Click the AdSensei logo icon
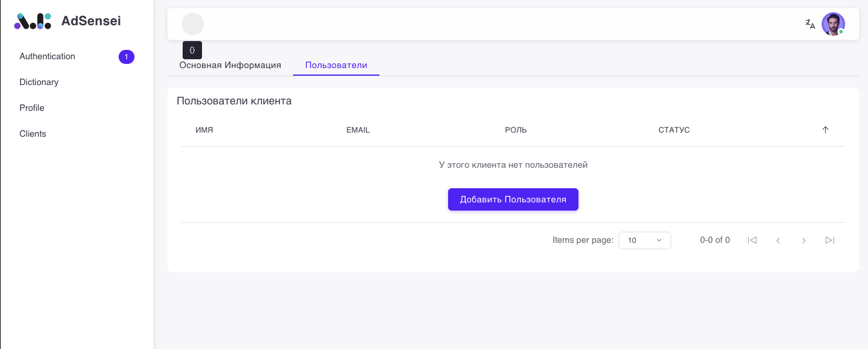This screenshot has width=868, height=349. 32,21
